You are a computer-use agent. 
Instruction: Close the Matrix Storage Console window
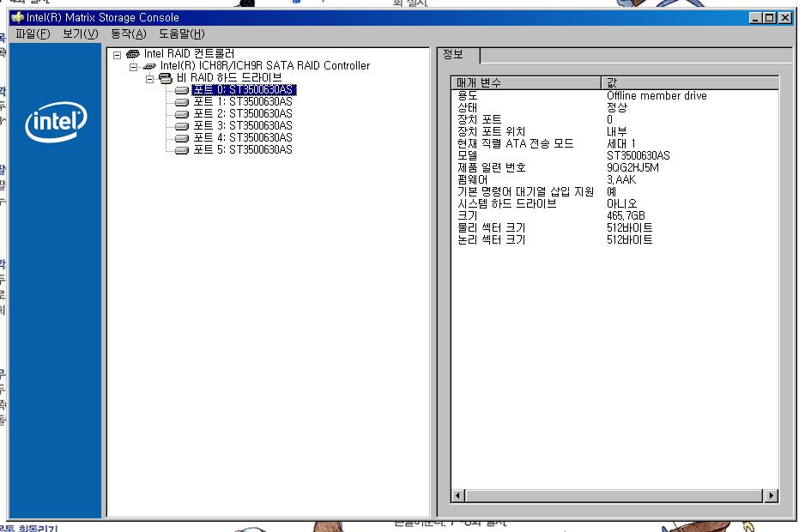785,18
